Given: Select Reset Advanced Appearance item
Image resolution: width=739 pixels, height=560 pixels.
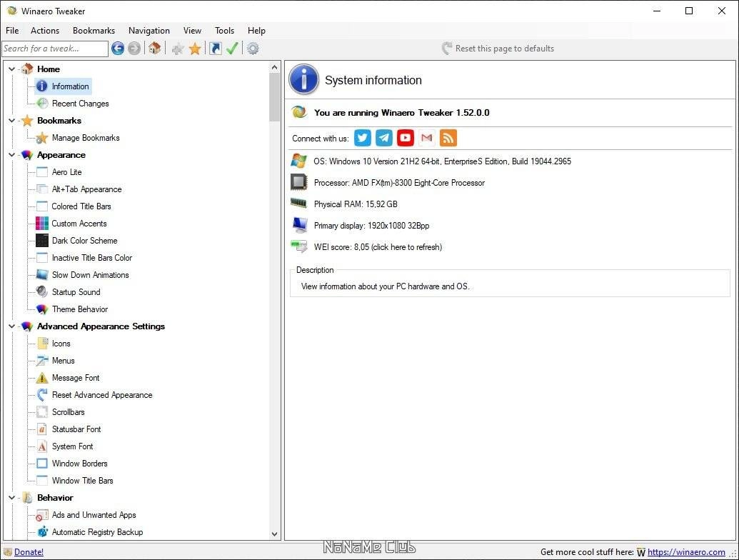Looking at the screenshot, I should [102, 394].
